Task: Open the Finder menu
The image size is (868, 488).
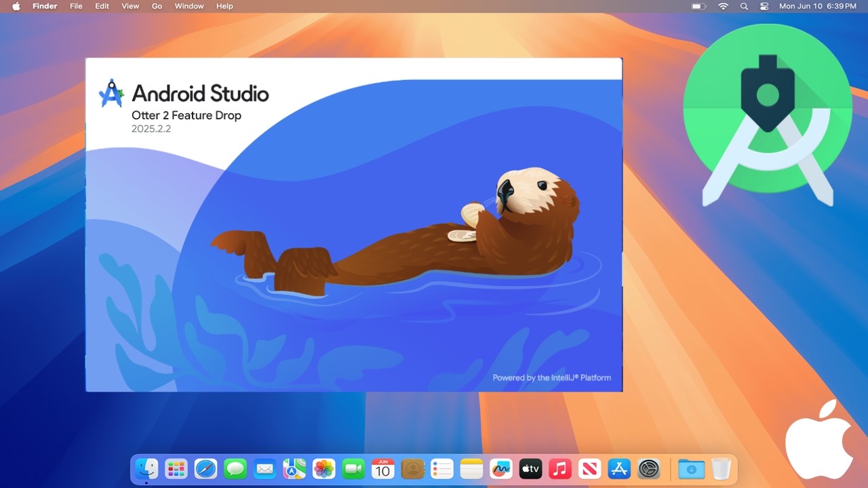Action: pyautogui.click(x=45, y=6)
